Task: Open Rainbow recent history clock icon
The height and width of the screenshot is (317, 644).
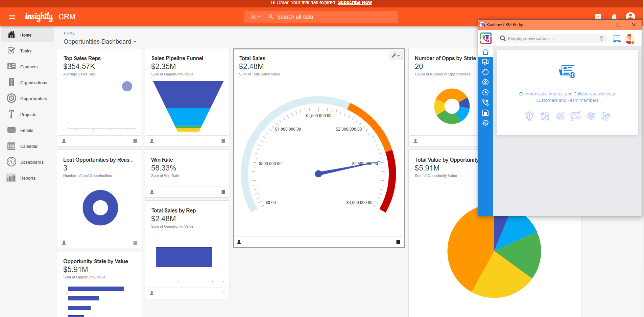Action: point(485,92)
